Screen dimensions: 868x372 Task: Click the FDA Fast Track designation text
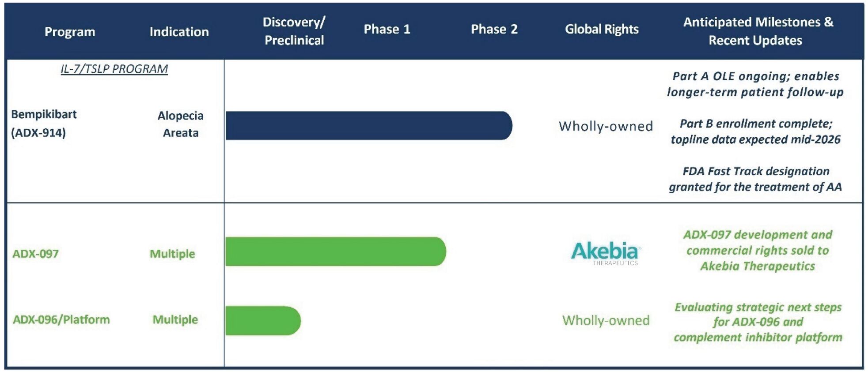pyautogui.click(x=755, y=179)
